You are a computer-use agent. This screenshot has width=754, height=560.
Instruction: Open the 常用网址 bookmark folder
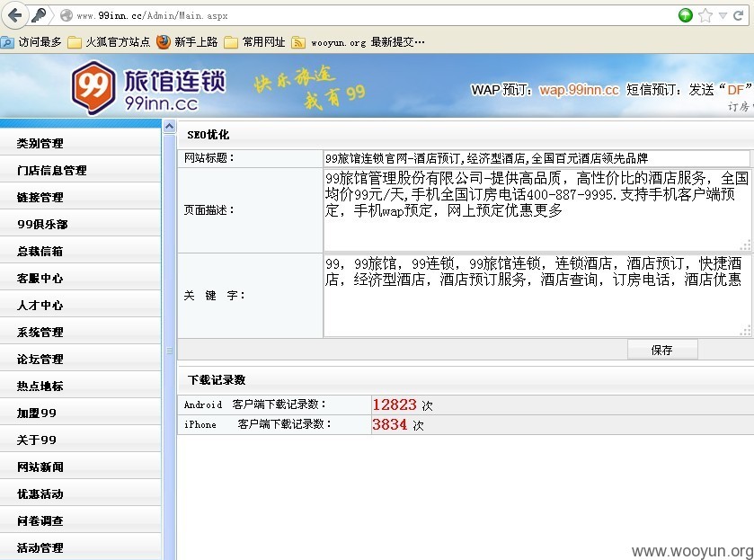pyautogui.click(x=255, y=42)
